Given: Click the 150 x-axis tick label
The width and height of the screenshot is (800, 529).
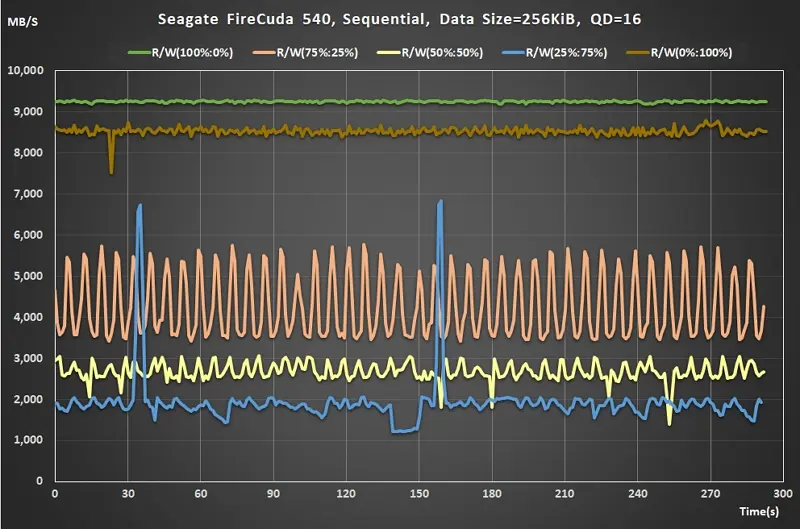Looking at the screenshot, I should click(419, 494).
